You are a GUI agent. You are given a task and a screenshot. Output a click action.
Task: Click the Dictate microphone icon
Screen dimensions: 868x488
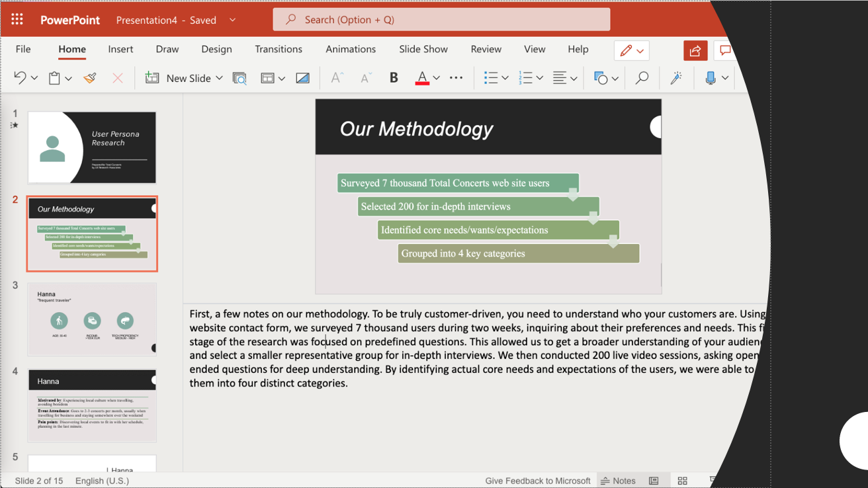[711, 78]
